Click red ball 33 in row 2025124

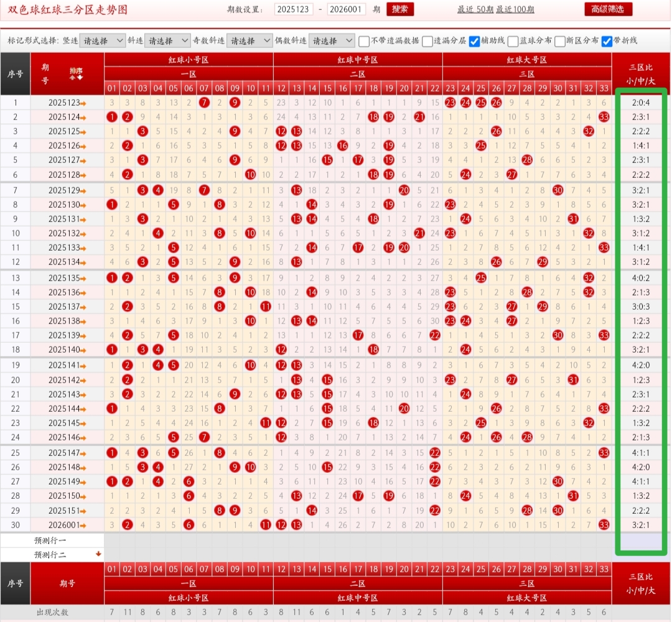coord(604,117)
